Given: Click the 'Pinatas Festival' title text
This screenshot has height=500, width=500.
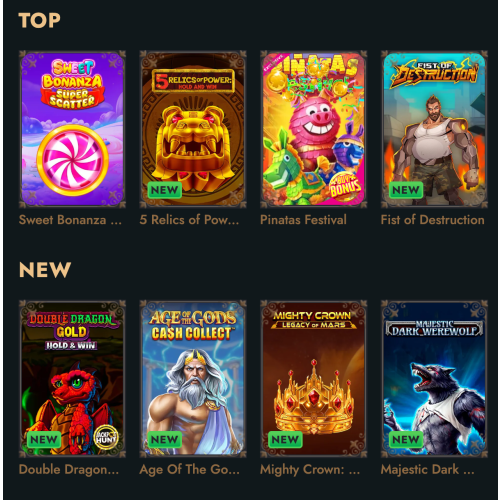Looking at the screenshot, I should (x=303, y=220).
